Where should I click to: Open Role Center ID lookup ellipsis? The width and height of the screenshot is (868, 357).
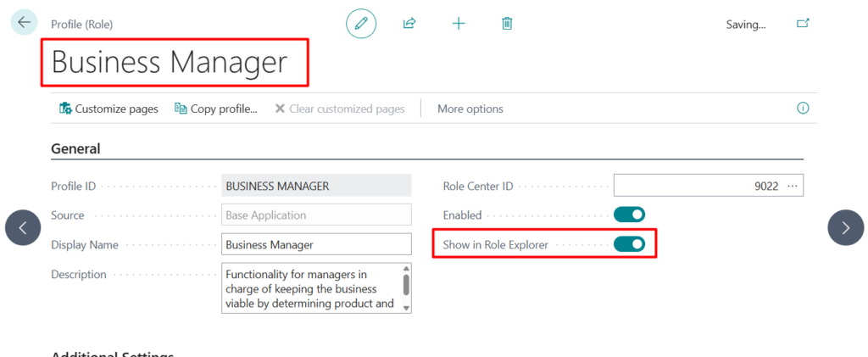tap(793, 187)
